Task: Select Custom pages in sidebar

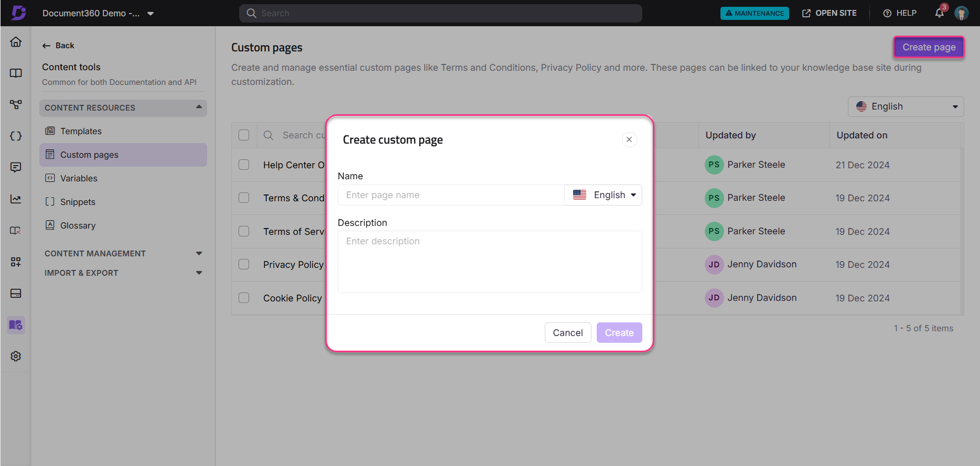Action: click(x=123, y=155)
